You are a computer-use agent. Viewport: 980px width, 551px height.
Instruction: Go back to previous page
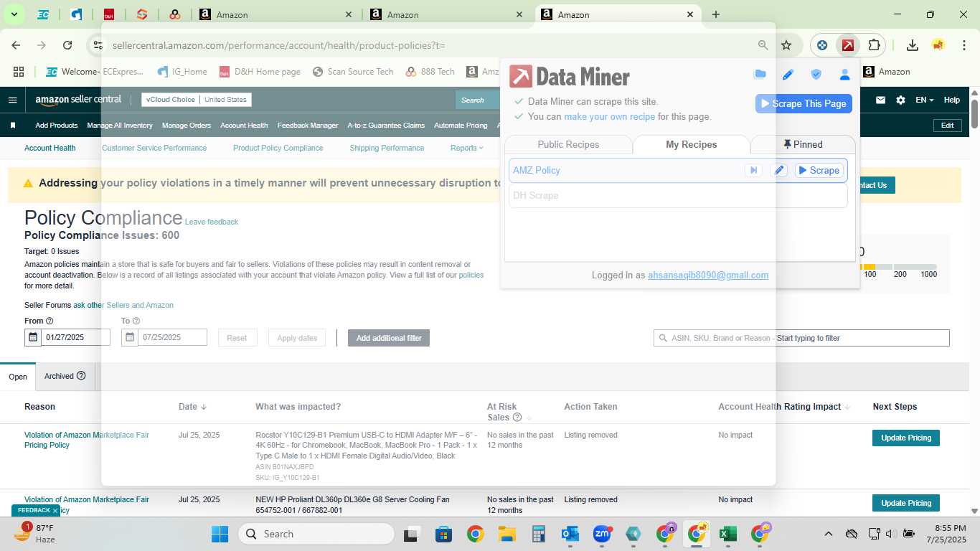tap(17, 45)
